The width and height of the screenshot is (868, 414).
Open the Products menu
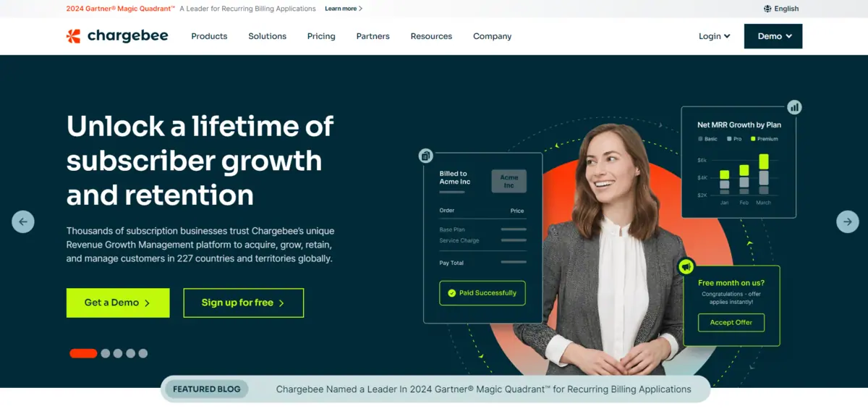209,36
